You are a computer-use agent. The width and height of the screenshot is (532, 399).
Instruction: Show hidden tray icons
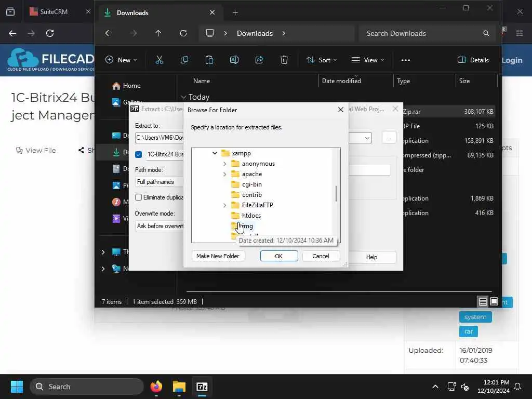tap(435, 387)
